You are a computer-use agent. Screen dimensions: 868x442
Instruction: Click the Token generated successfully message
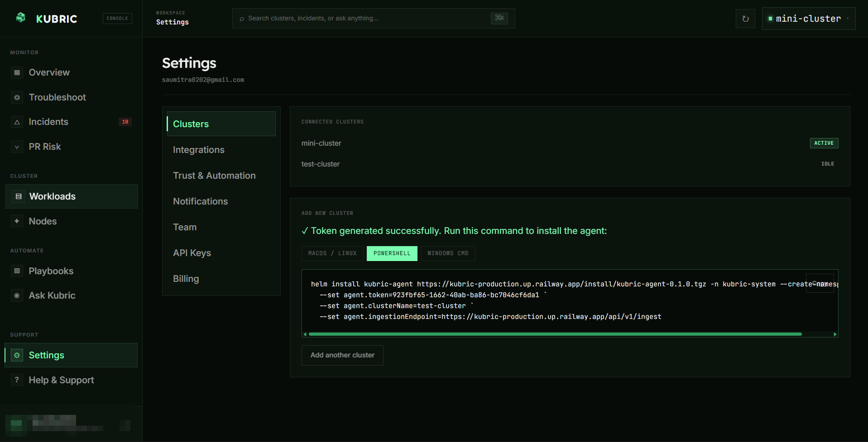(x=454, y=231)
